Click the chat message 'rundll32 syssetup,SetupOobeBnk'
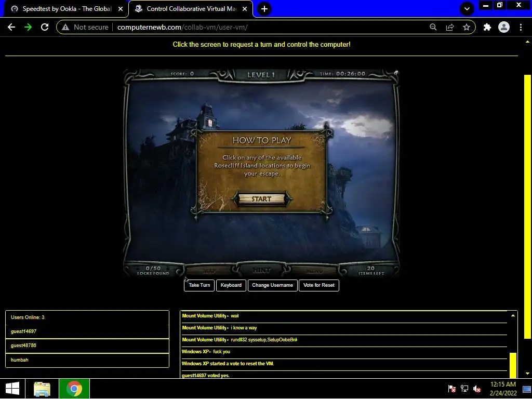532x399 pixels. click(264, 340)
